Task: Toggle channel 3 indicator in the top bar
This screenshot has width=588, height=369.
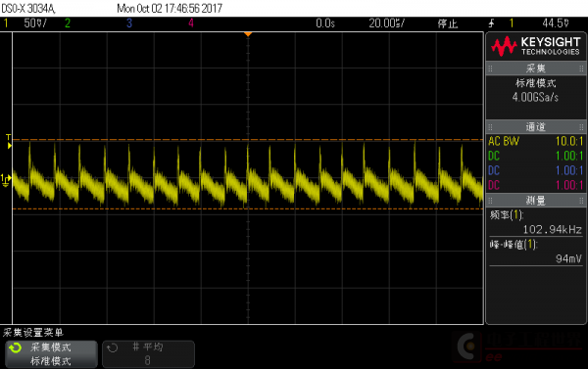Action: 129,23
